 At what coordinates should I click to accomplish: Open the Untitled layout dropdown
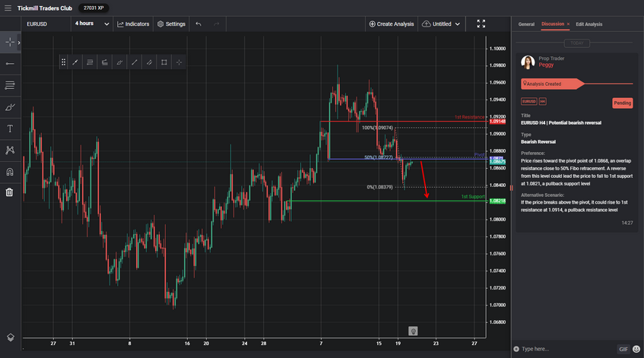[441, 24]
